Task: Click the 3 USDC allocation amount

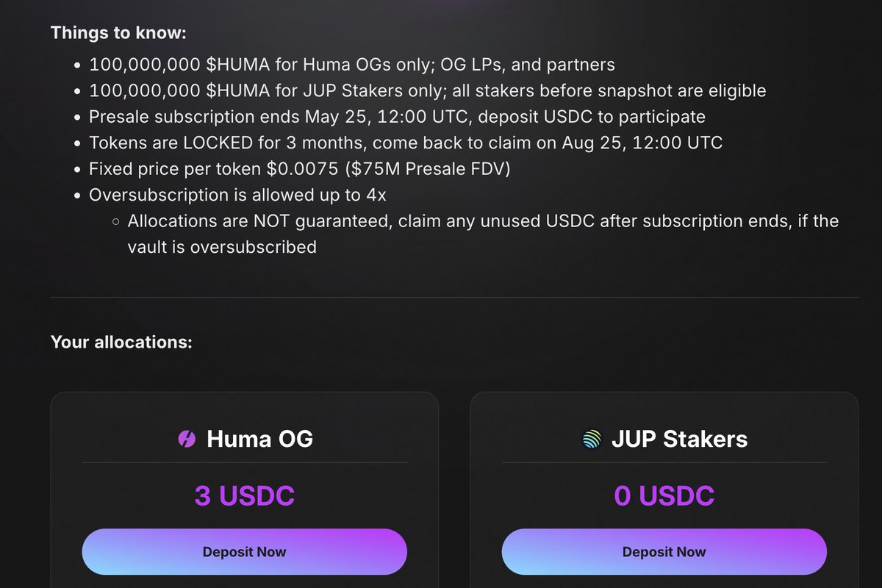Action: (x=244, y=496)
